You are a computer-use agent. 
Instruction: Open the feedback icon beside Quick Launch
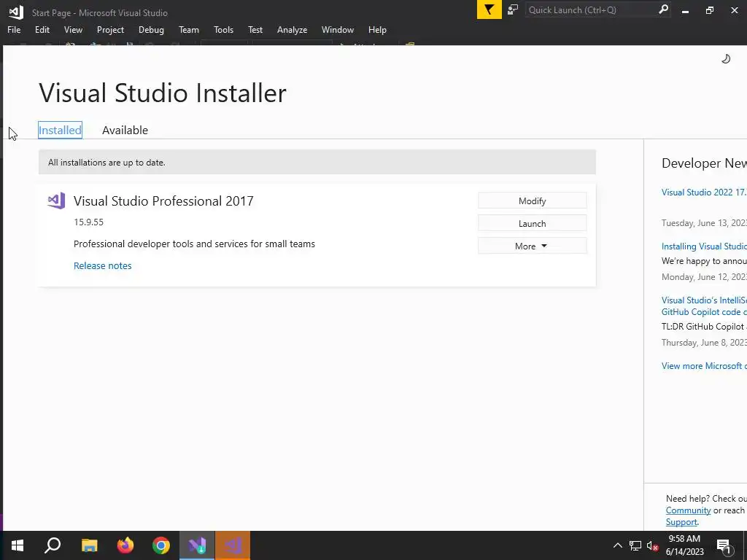[513, 9]
